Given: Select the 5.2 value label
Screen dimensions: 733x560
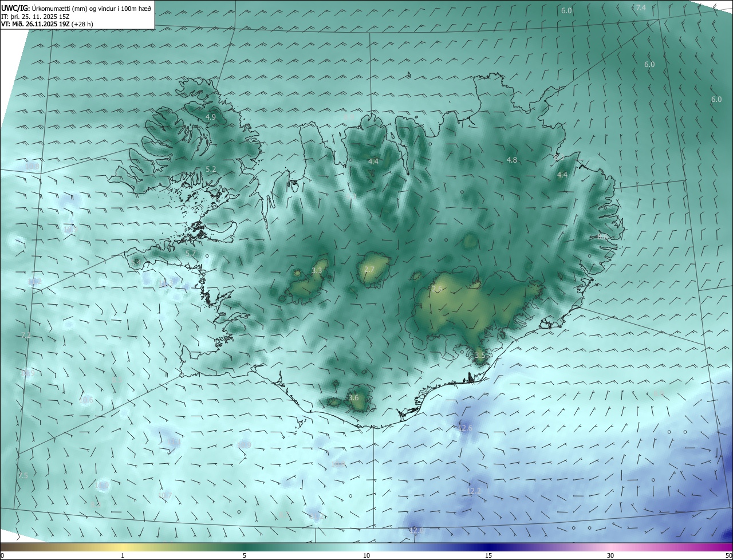Looking at the screenshot, I should coord(211,169).
